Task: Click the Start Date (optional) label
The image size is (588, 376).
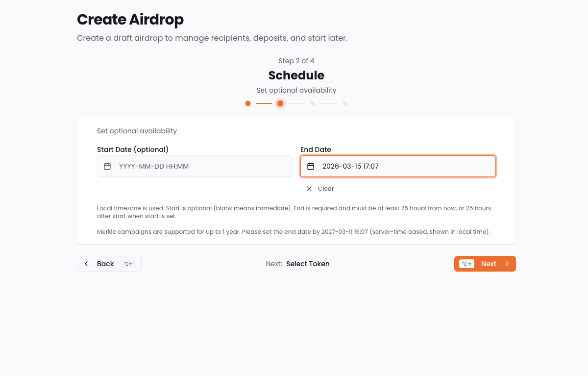Action: pos(133,150)
